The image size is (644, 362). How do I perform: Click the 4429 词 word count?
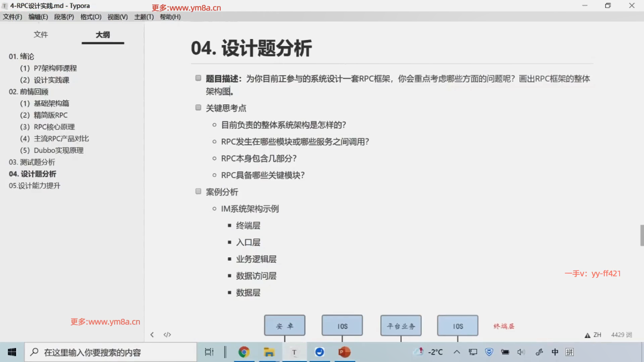pyautogui.click(x=621, y=335)
